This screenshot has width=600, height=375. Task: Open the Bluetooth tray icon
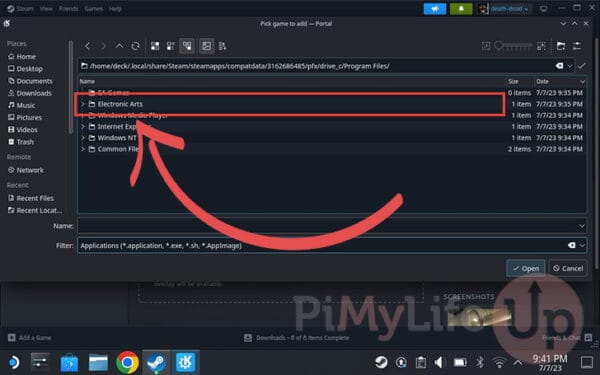(480, 362)
